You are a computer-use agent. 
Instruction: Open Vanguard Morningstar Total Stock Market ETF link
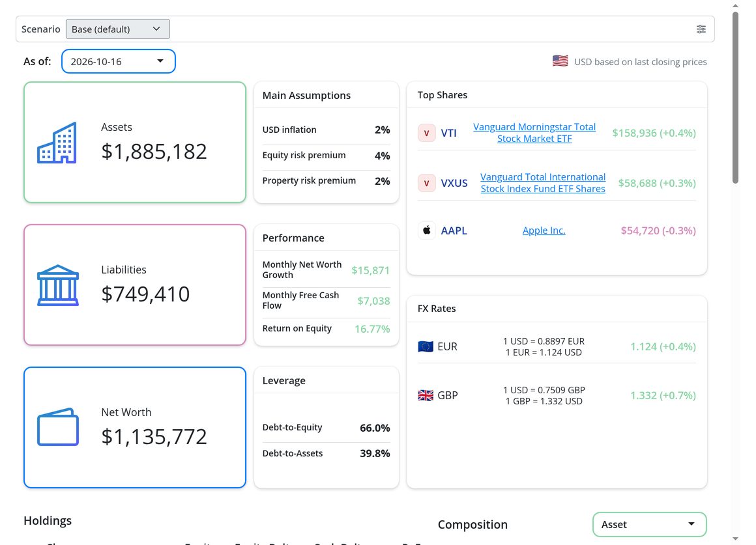534,133
